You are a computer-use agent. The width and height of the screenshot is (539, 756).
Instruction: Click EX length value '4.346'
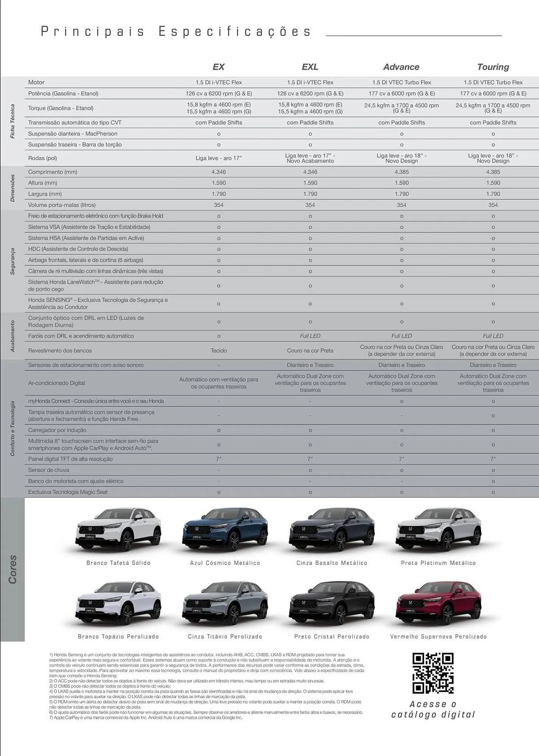(x=219, y=172)
